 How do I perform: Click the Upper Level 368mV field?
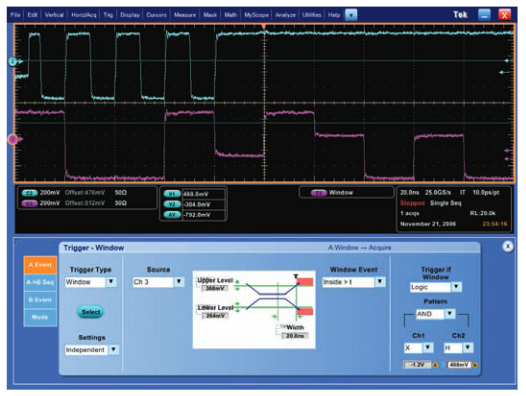pos(215,289)
